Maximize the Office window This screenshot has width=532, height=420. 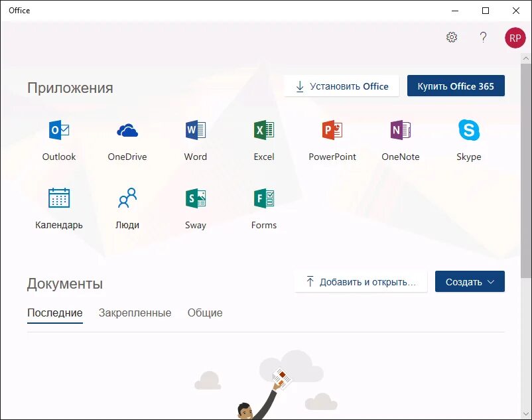486,11
